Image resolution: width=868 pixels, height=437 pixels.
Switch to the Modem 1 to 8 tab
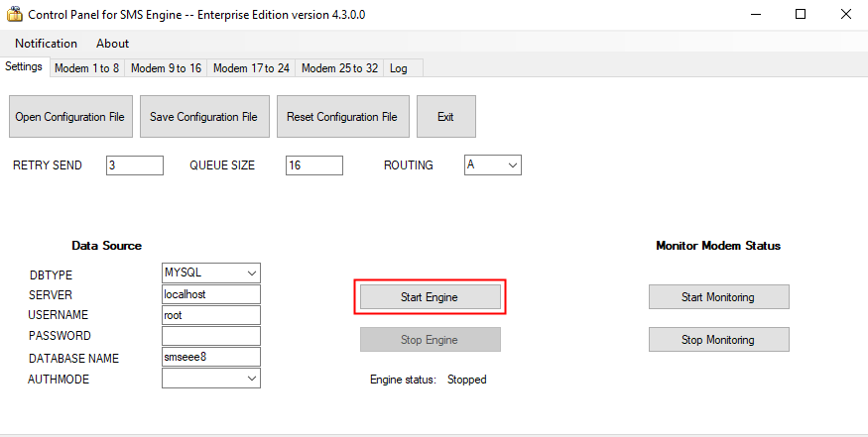(86, 68)
